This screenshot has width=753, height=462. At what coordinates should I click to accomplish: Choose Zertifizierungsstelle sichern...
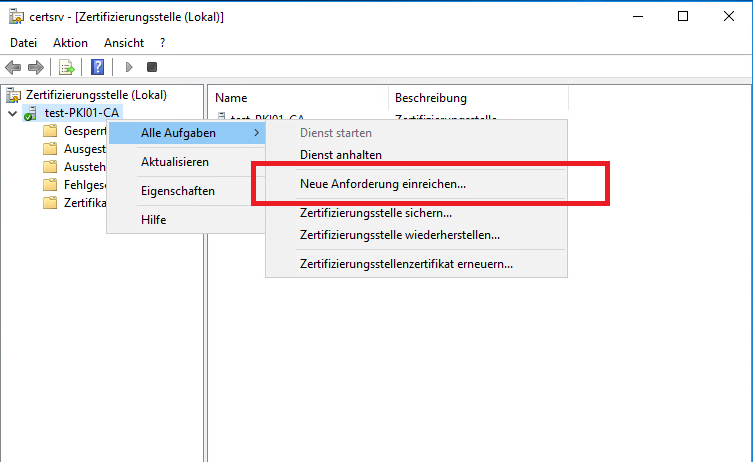click(x=376, y=212)
